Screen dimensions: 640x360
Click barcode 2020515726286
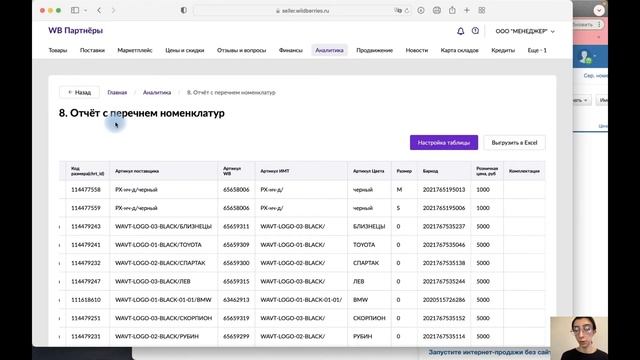pos(444,300)
